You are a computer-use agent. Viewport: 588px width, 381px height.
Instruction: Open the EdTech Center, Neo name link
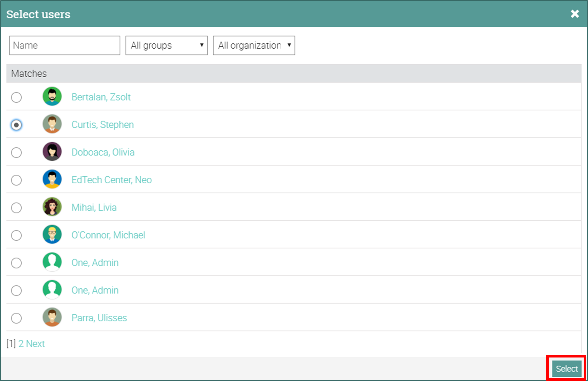tap(111, 180)
